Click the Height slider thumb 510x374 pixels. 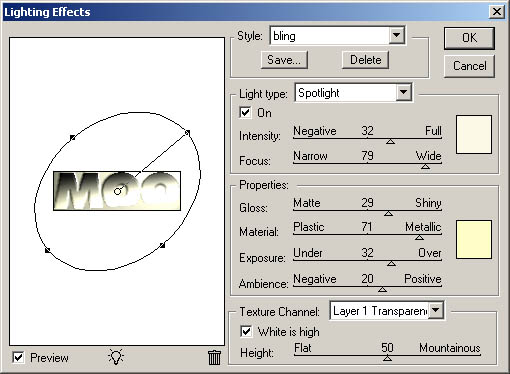point(387,358)
